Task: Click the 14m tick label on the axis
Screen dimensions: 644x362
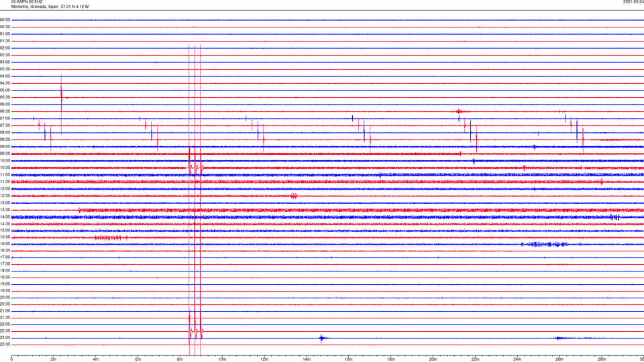Action: point(307,359)
